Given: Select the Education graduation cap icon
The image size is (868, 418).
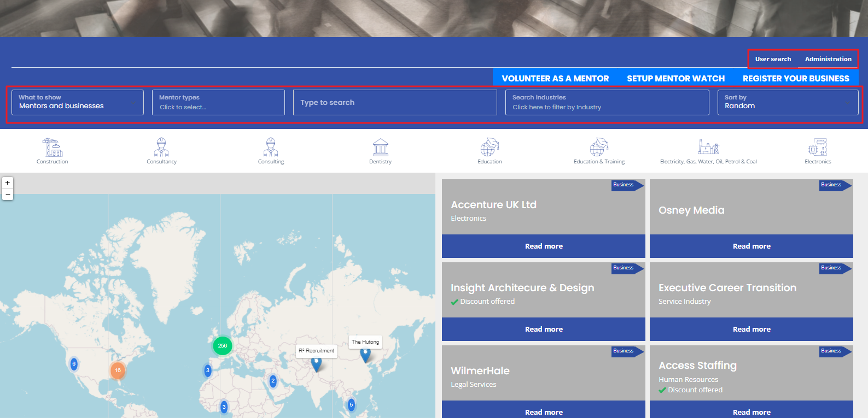Looking at the screenshot, I should click(490, 148).
